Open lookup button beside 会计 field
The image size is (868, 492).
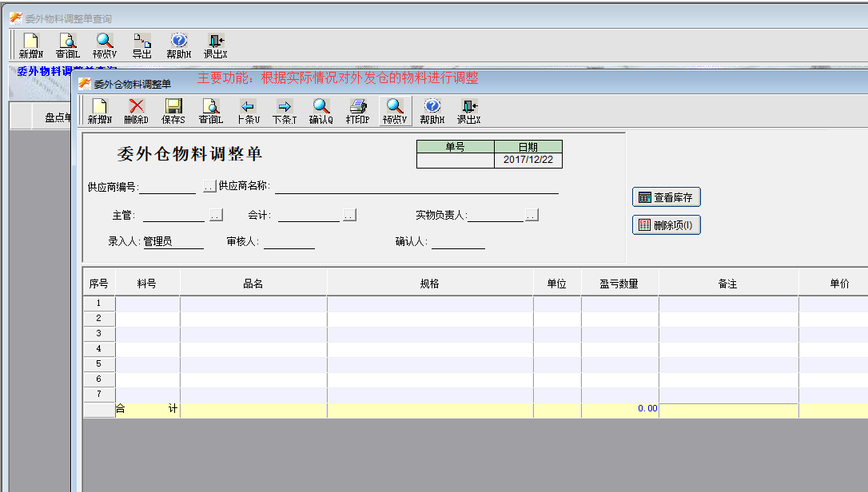(x=349, y=215)
